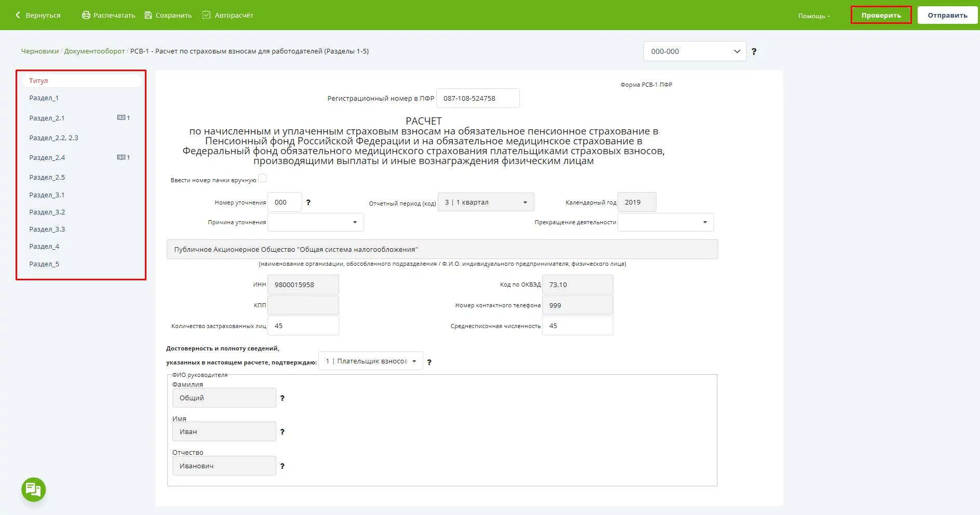Enable the Ввести номер пачки вручную checkbox
The image size is (980, 515).
click(x=262, y=178)
